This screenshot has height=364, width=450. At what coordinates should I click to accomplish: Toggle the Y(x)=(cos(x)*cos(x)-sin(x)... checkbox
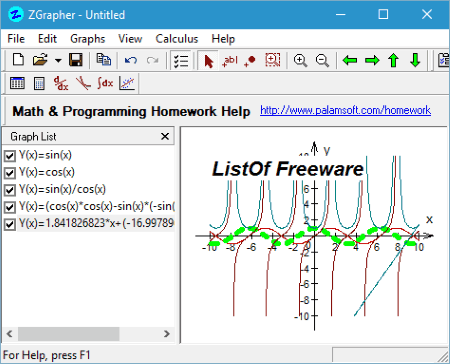click(x=10, y=207)
